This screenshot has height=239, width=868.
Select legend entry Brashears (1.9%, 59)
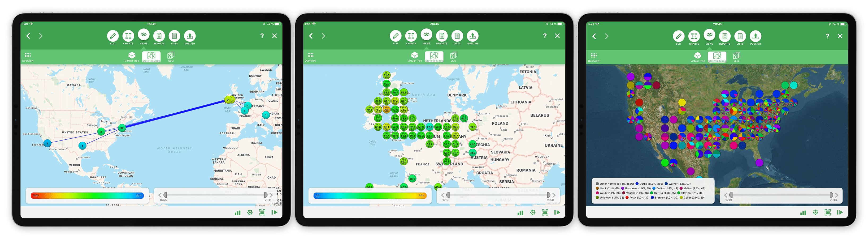pyautogui.click(x=636, y=189)
